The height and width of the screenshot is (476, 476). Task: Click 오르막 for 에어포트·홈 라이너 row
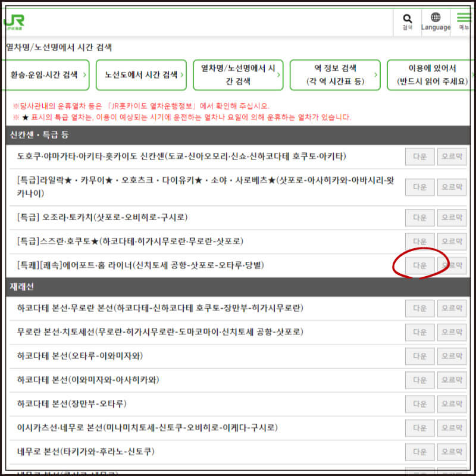click(452, 265)
